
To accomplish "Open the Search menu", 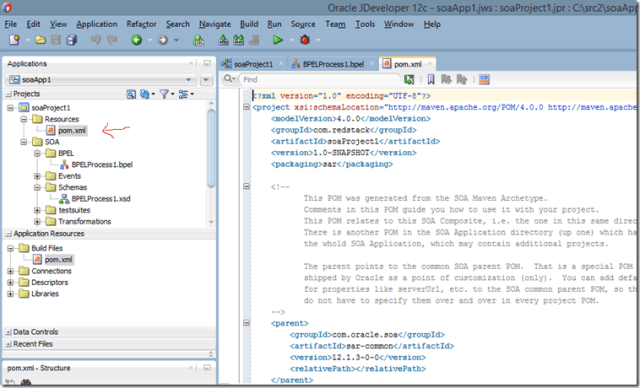I will point(178,24).
